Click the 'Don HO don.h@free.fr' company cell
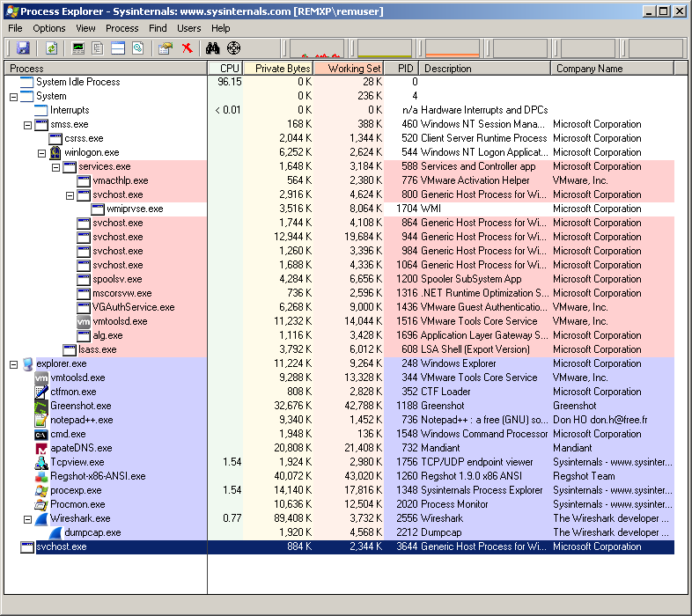Image resolution: width=692 pixels, height=616 pixels. pos(600,420)
